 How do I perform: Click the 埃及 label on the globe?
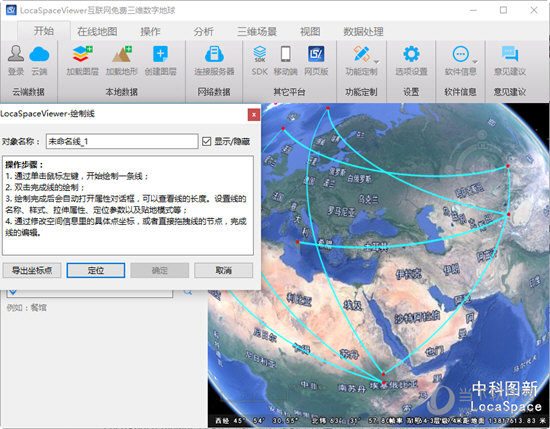[353, 305]
